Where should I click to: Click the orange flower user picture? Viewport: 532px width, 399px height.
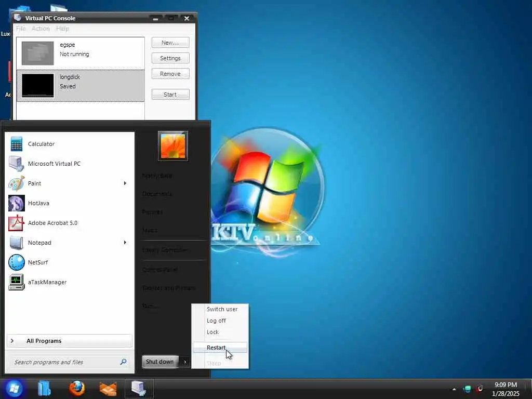point(173,146)
